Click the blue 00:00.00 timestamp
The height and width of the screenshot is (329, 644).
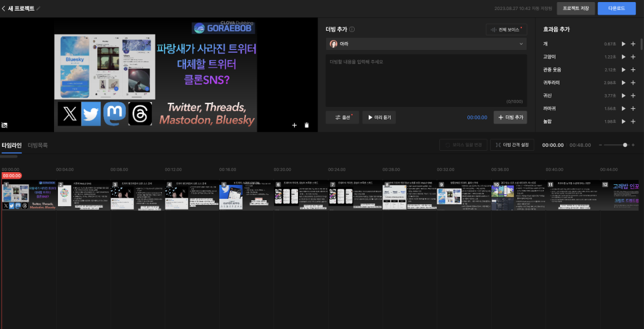point(477,117)
